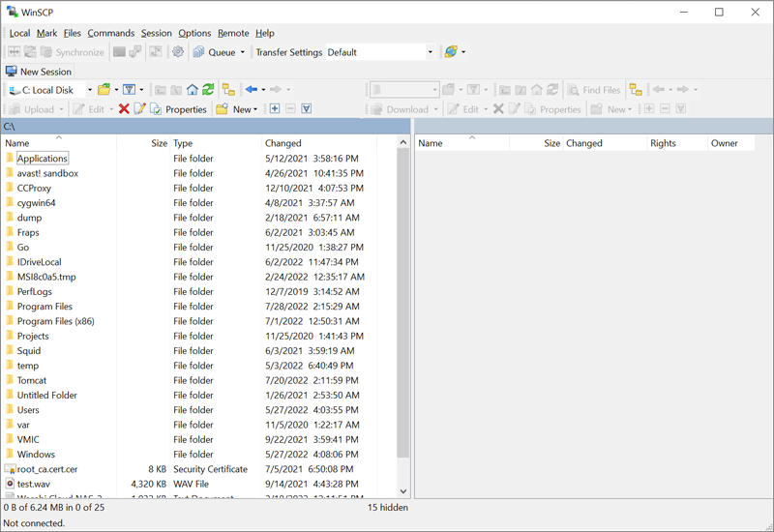Select the Program Files (x86) folder
Image resolution: width=774 pixels, height=532 pixels.
tap(56, 321)
